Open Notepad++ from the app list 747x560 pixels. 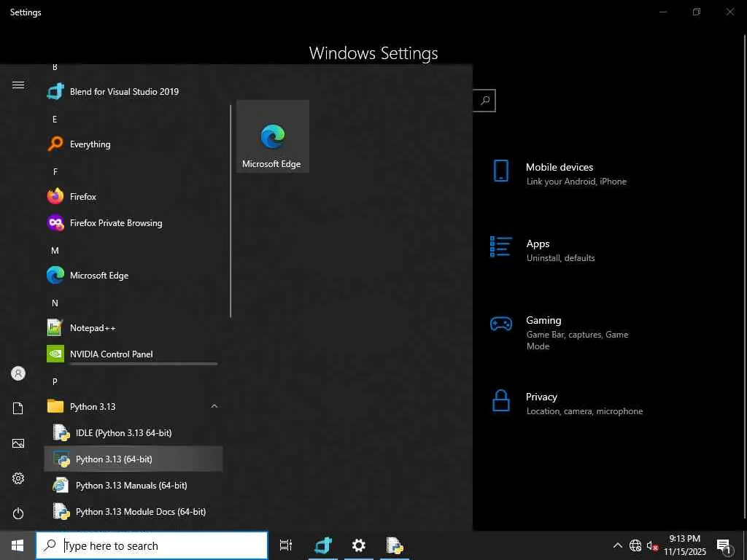point(133,327)
